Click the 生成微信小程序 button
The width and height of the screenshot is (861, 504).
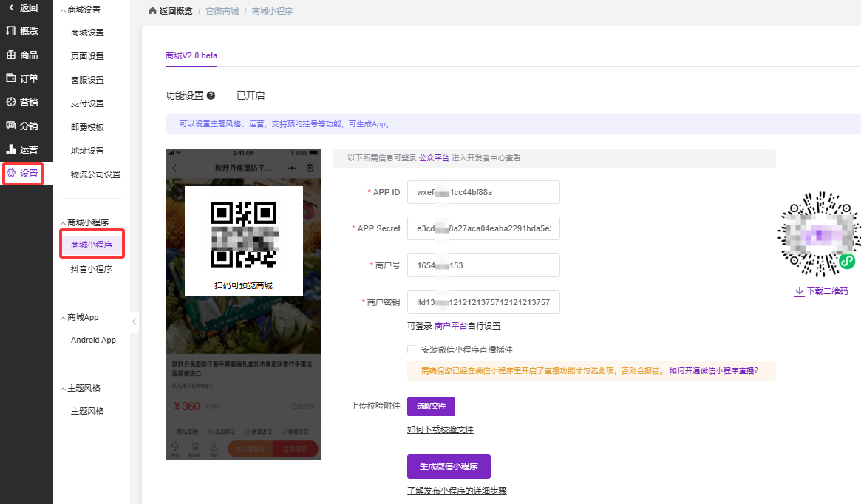click(x=449, y=467)
